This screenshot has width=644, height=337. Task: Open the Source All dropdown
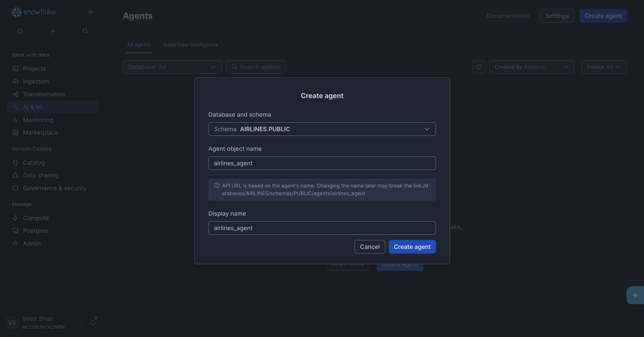(x=604, y=67)
